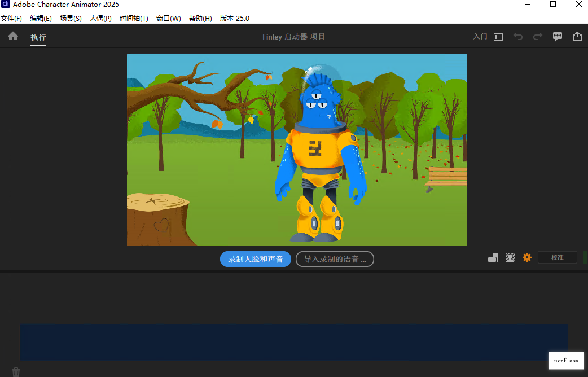Open the 人偶 menu
The height and width of the screenshot is (377, 588).
(x=100, y=18)
